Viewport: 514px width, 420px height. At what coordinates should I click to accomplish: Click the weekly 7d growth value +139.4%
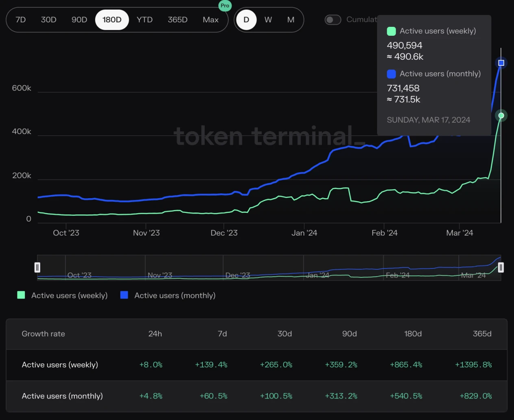(211, 365)
